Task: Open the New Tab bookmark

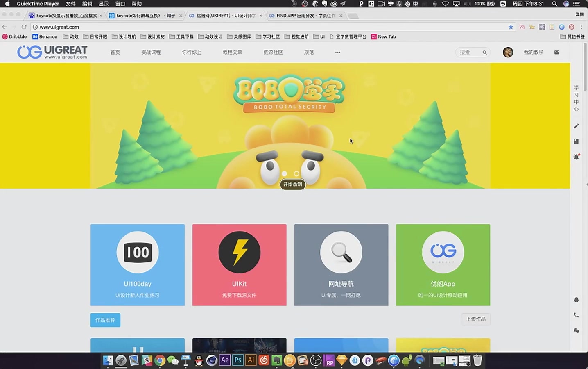Action: pos(383,36)
